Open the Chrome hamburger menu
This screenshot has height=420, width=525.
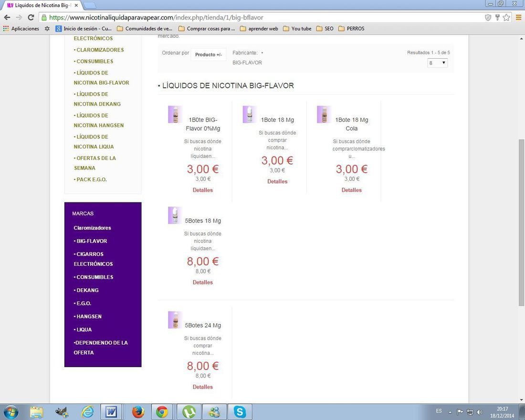pos(518,17)
